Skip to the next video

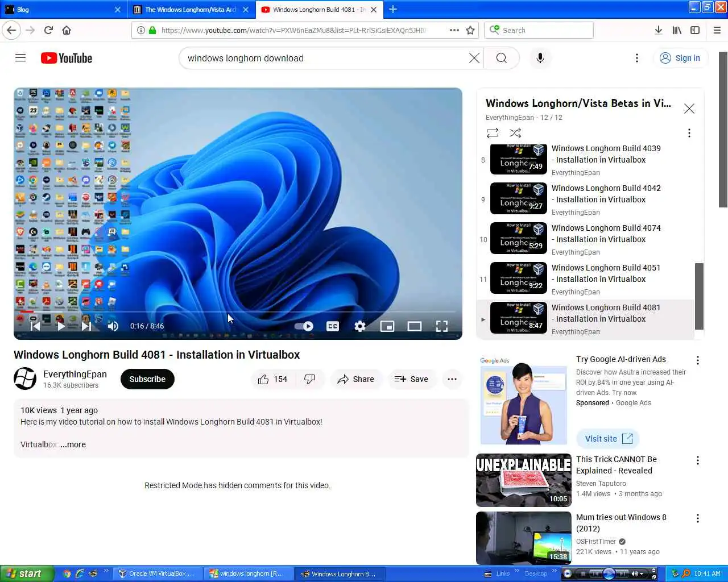86,326
